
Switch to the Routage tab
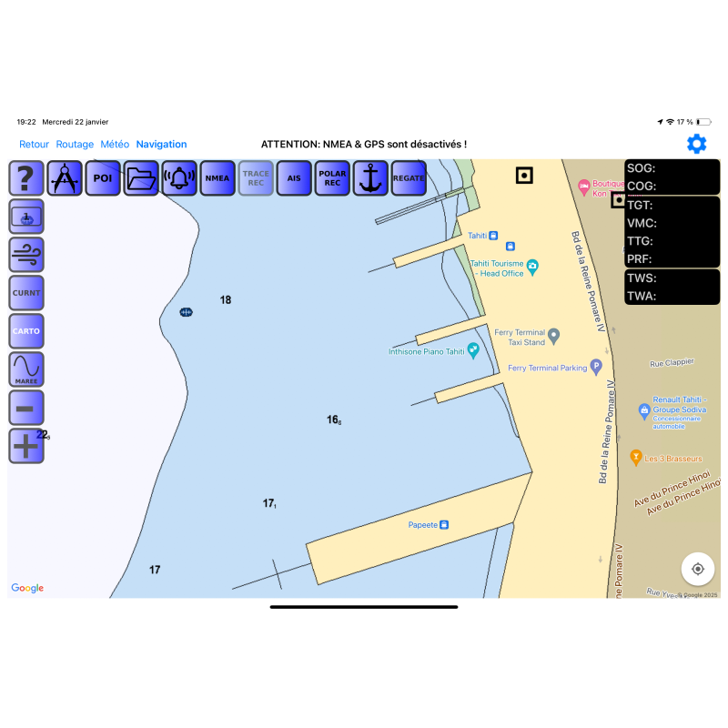click(75, 145)
